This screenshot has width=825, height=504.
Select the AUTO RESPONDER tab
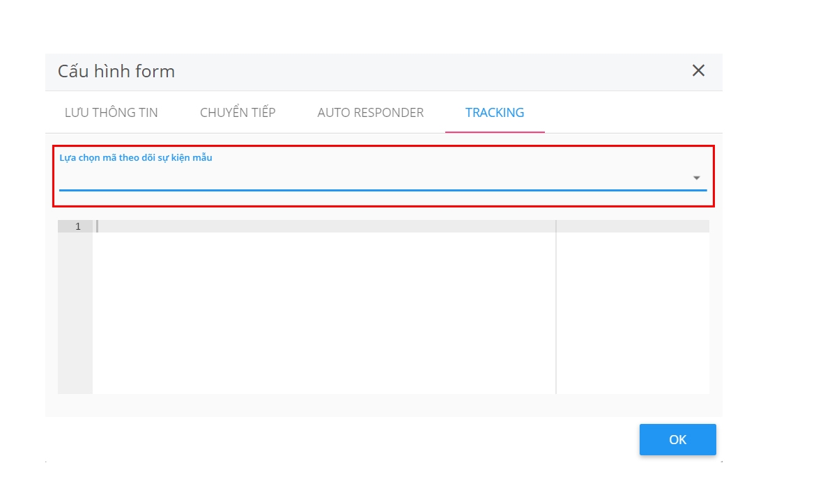pos(370,113)
